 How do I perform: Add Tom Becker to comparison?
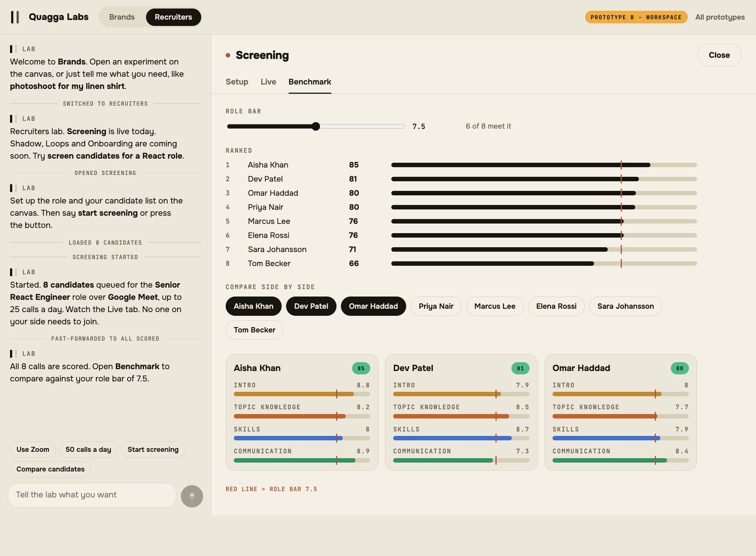(x=254, y=330)
